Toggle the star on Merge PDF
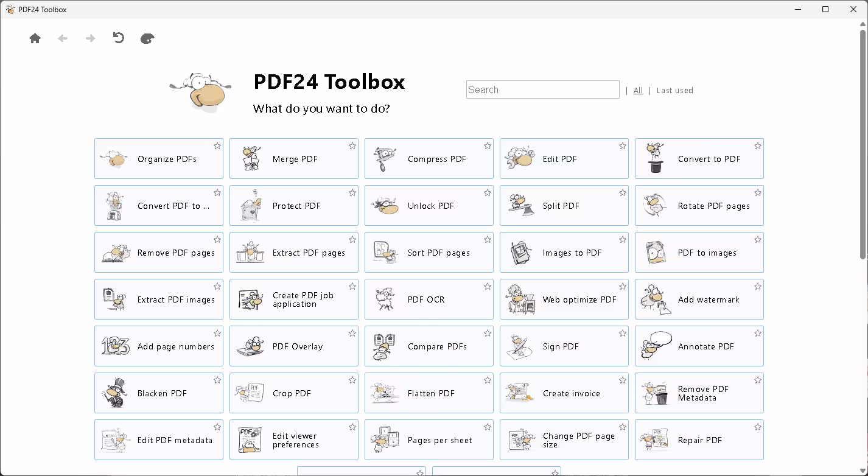This screenshot has width=868, height=476. pyautogui.click(x=352, y=145)
